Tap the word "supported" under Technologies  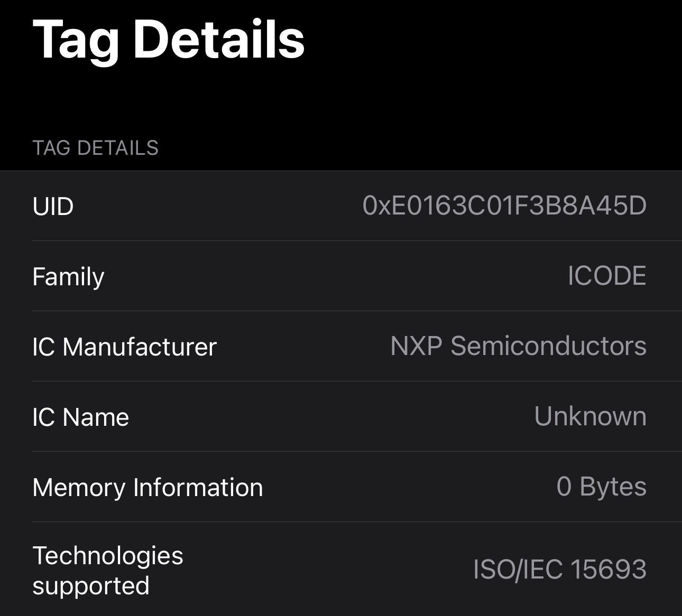click(91, 586)
